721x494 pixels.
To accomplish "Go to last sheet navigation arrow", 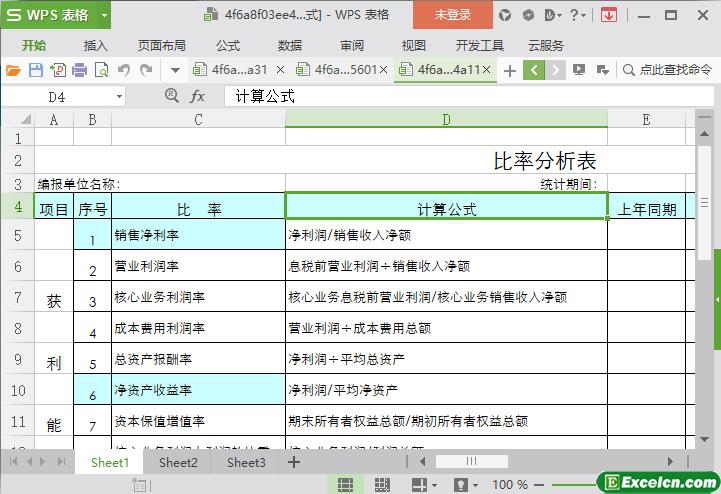I will coord(61,461).
